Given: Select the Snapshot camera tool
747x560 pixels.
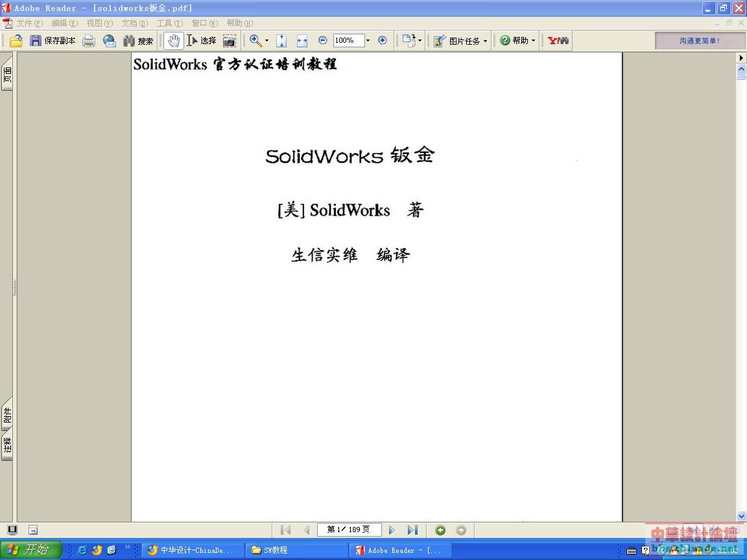Looking at the screenshot, I should (229, 41).
